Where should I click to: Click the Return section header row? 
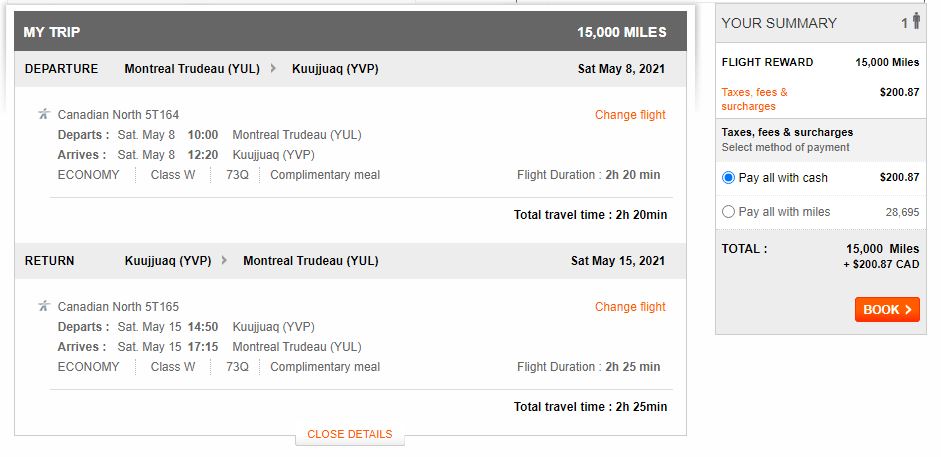pos(350,261)
